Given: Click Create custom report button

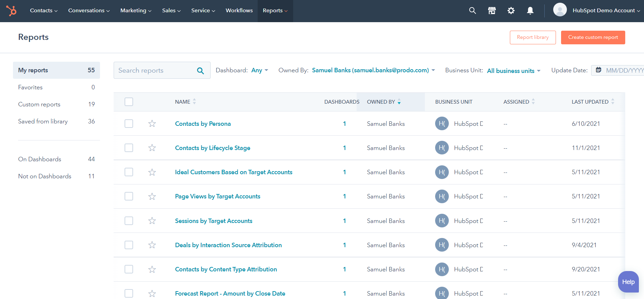Looking at the screenshot, I should 593,38.
